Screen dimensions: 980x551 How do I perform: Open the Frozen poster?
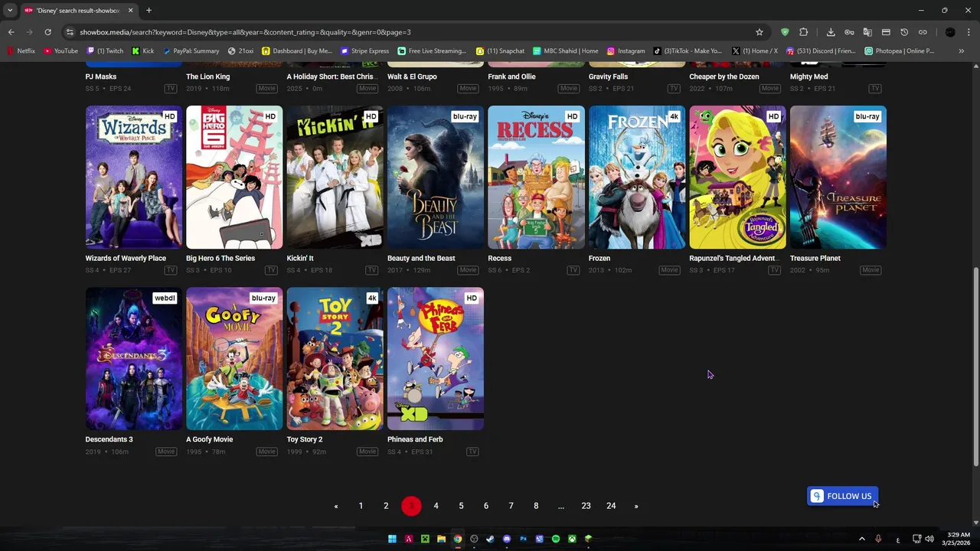[637, 177]
